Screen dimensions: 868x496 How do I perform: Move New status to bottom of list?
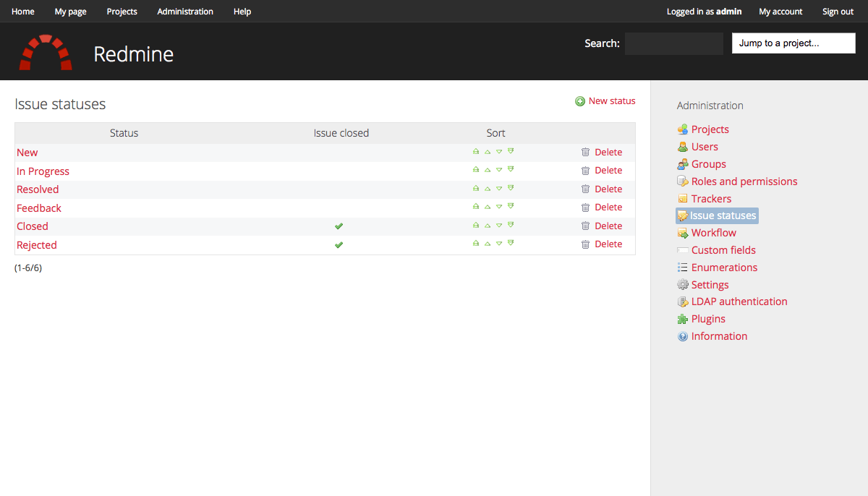(x=511, y=151)
